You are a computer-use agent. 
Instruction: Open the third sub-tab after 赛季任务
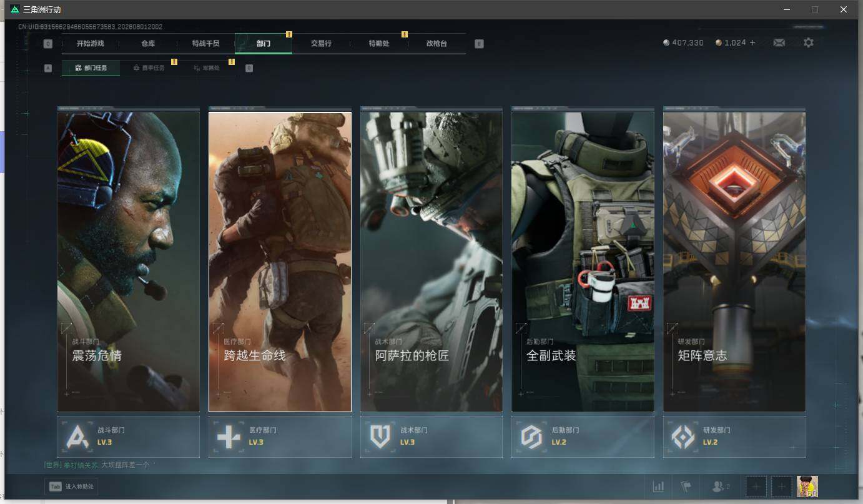pyautogui.click(x=207, y=68)
